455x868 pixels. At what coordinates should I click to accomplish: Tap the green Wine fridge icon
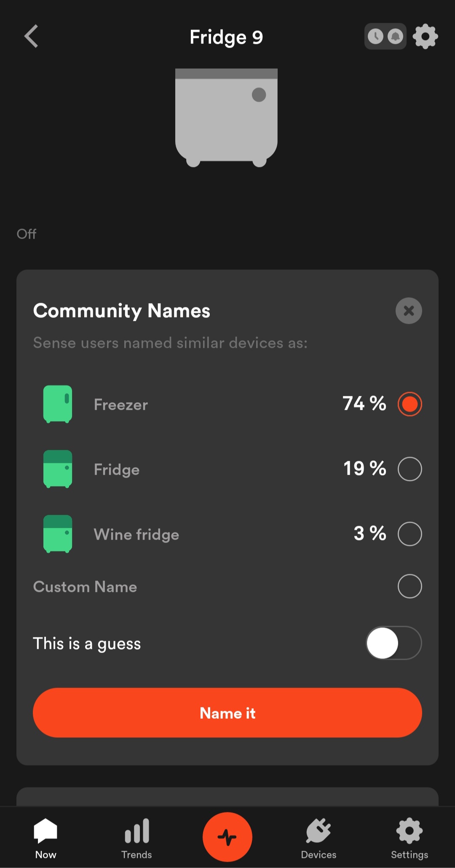point(58,534)
